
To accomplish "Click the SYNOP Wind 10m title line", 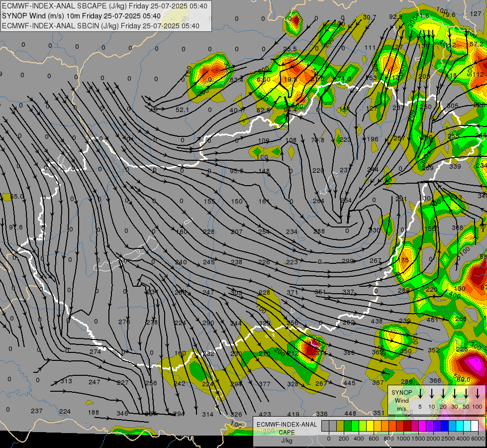I will tap(82, 16).
